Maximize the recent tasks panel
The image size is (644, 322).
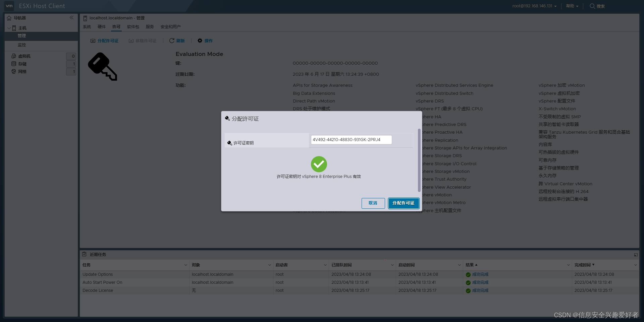pos(636,255)
